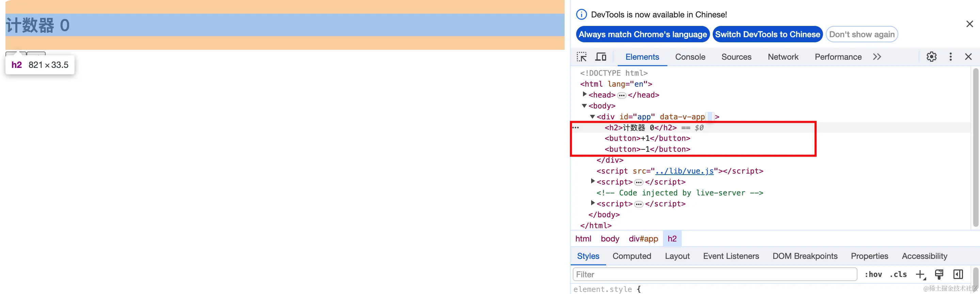The height and width of the screenshot is (294, 980).
Task: Activate the inspect element picker icon
Action: click(581, 57)
